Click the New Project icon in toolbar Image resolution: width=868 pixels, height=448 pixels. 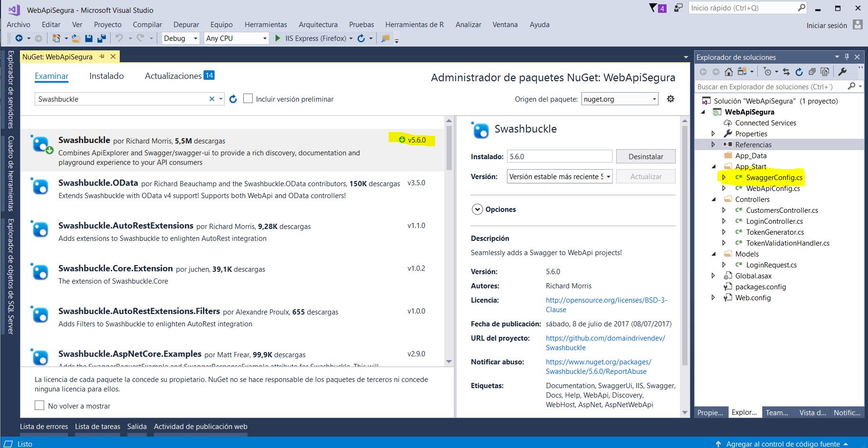57,38
